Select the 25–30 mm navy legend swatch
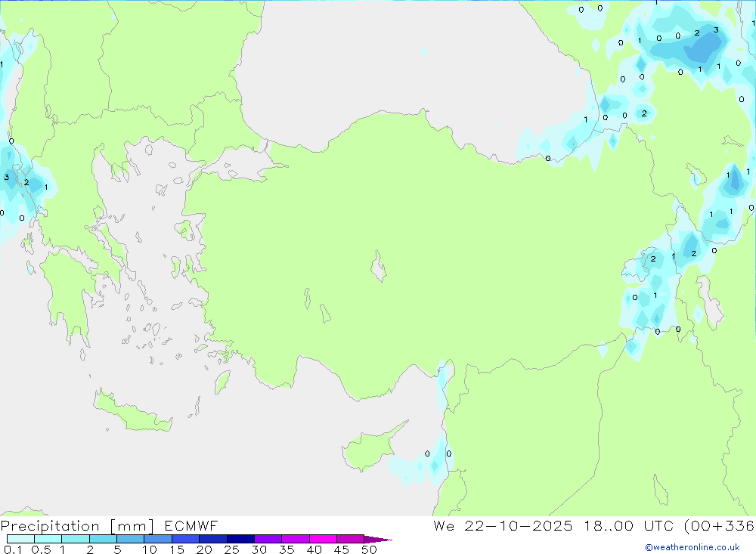 [240, 539]
